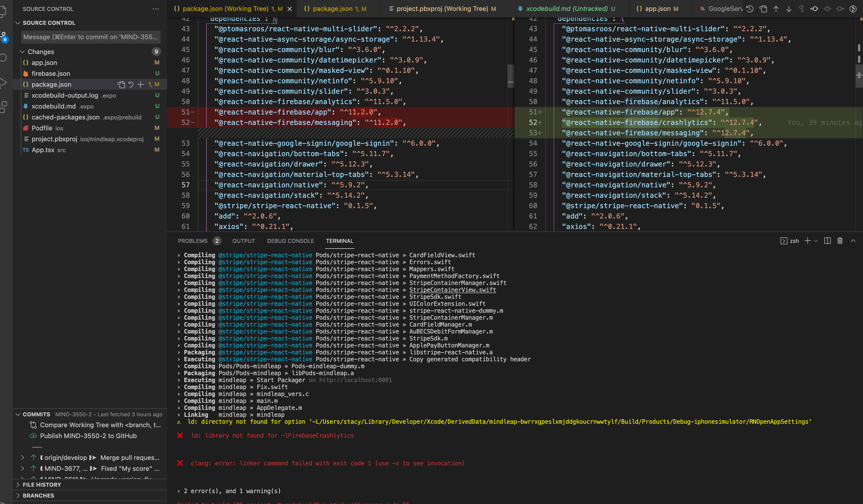Screen dimensions: 863x504
Task: Toggle whitespace diff pilcrow icon
Action: (x=801, y=9)
